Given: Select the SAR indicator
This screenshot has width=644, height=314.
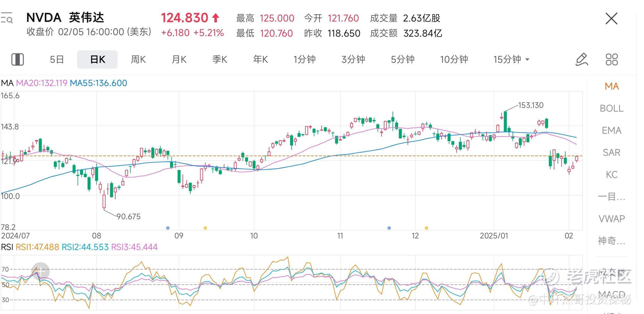Looking at the screenshot, I should point(611,153).
